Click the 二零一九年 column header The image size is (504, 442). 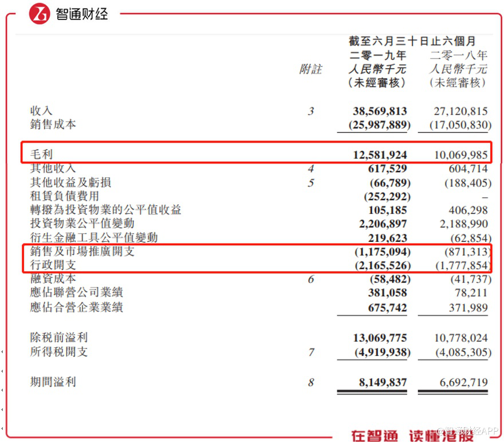[x=377, y=55]
